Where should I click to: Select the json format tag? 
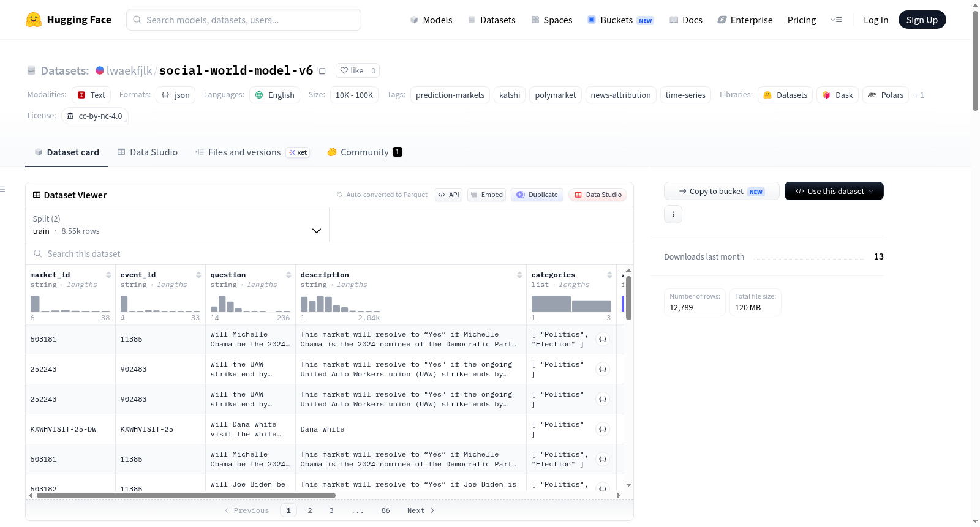(175, 95)
